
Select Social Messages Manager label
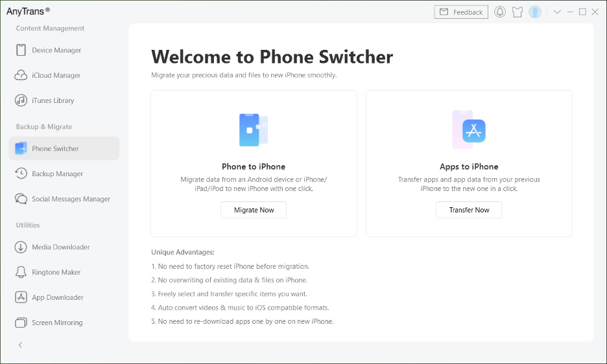(x=71, y=199)
